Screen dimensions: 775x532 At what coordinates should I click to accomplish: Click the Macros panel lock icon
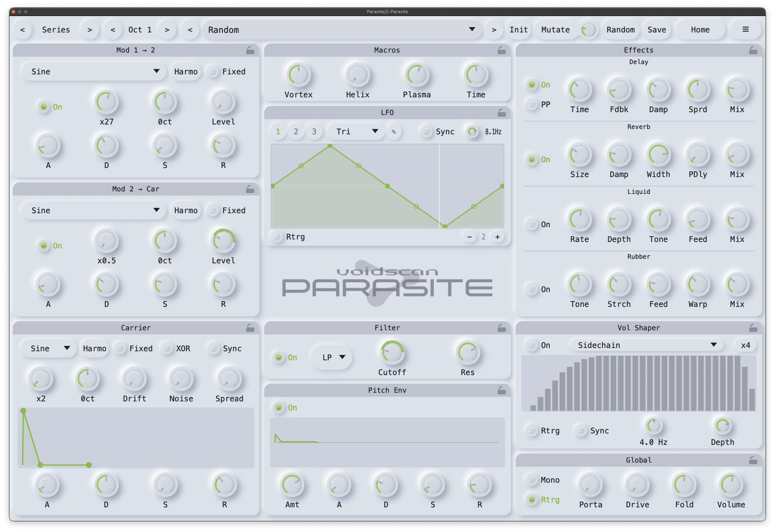coord(501,50)
